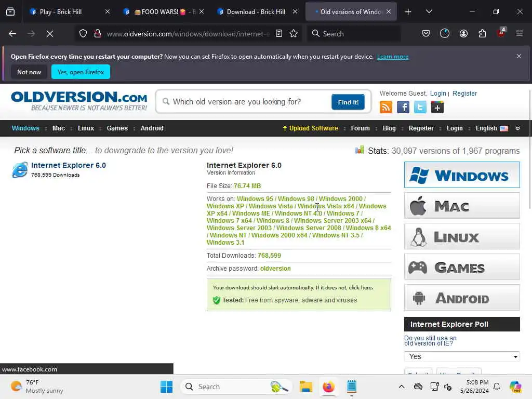Select Android in the navigation bar
This screenshot has width=532, height=399.
click(x=152, y=128)
